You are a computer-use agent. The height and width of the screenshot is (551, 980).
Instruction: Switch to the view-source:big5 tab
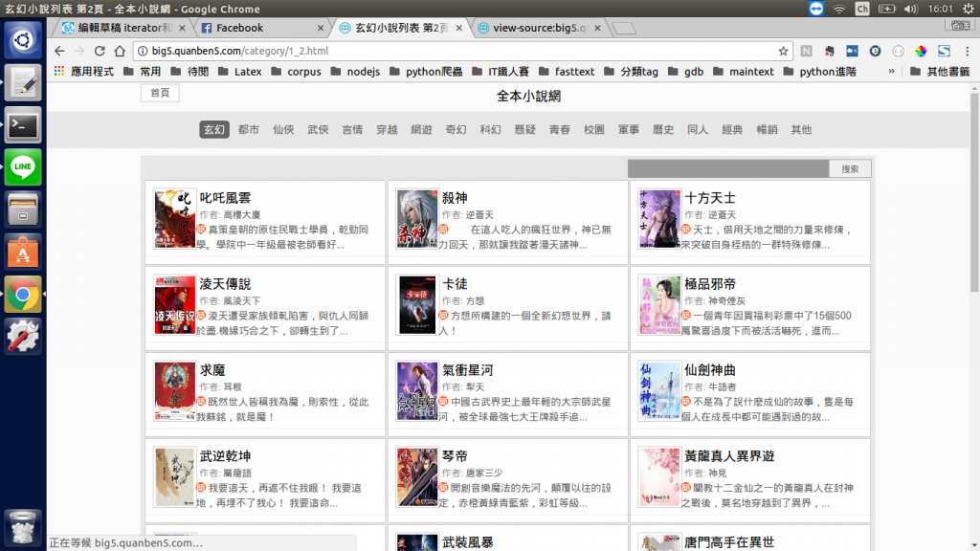[538, 28]
